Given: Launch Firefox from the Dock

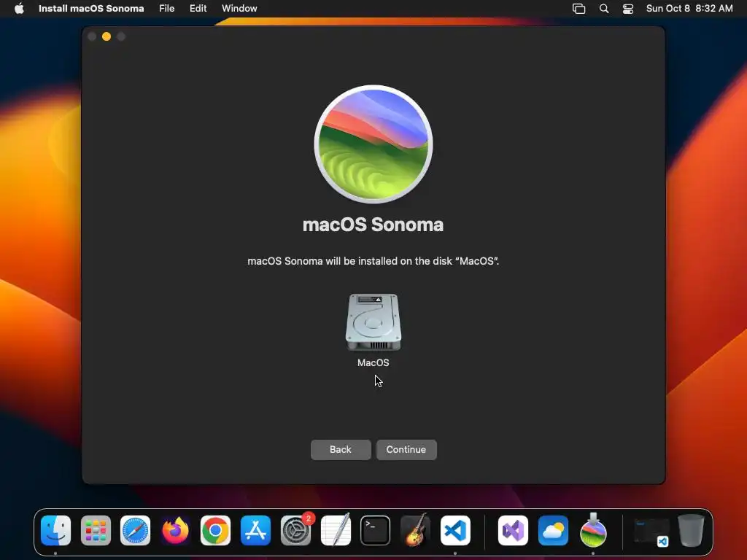Looking at the screenshot, I should (175, 531).
